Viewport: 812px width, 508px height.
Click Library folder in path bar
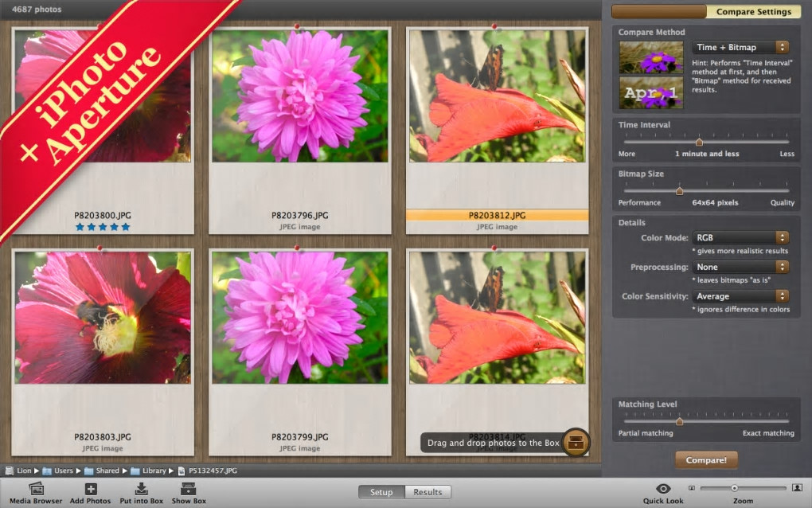pyautogui.click(x=135, y=471)
